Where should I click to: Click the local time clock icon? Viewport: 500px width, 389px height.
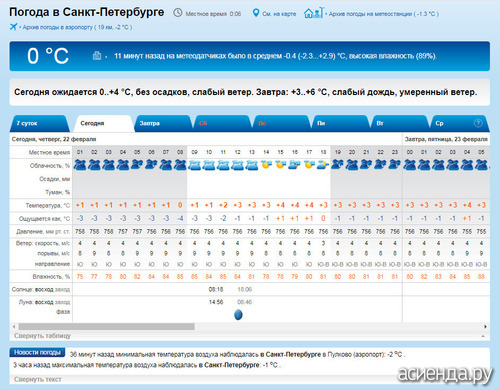(x=178, y=13)
